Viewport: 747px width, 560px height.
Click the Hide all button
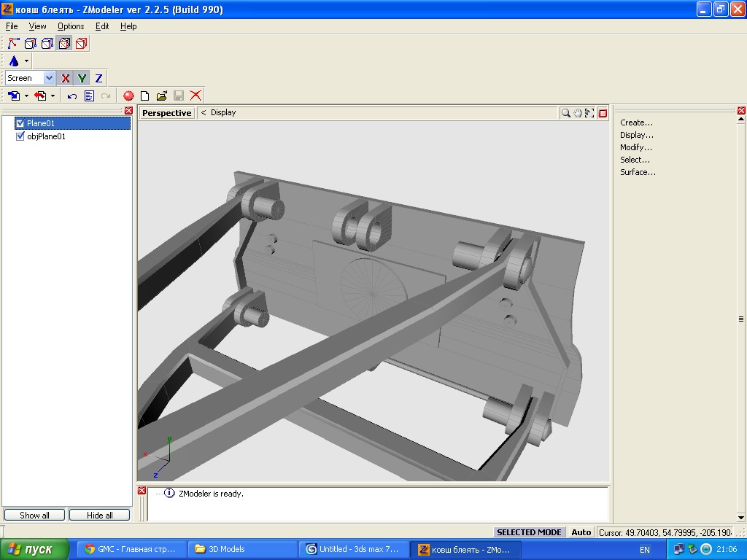click(x=99, y=515)
